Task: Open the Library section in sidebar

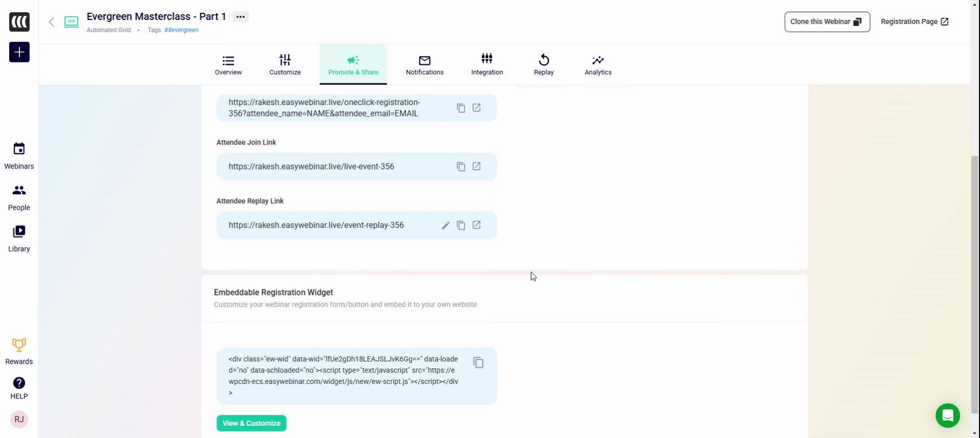Action: 19,239
